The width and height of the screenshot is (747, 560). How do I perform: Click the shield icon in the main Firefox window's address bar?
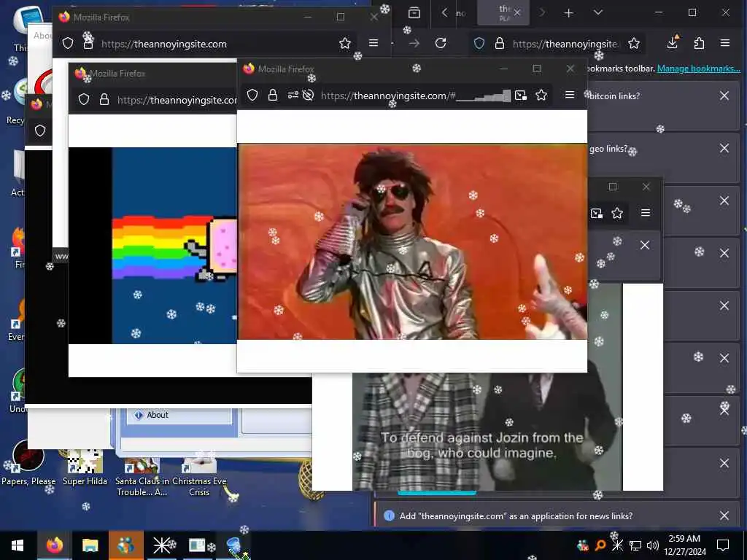[x=479, y=43]
